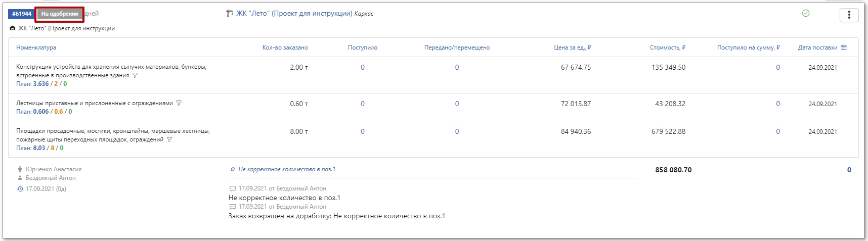Open the three-dot order actions menu
This screenshot has width=868, height=241.
(849, 15)
